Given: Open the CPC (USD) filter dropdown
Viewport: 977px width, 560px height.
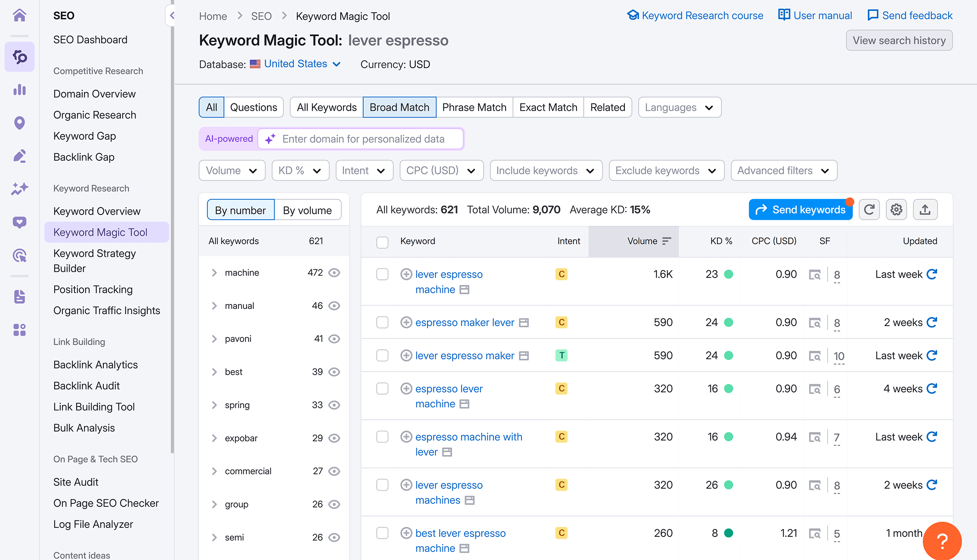Looking at the screenshot, I should [x=442, y=171].
